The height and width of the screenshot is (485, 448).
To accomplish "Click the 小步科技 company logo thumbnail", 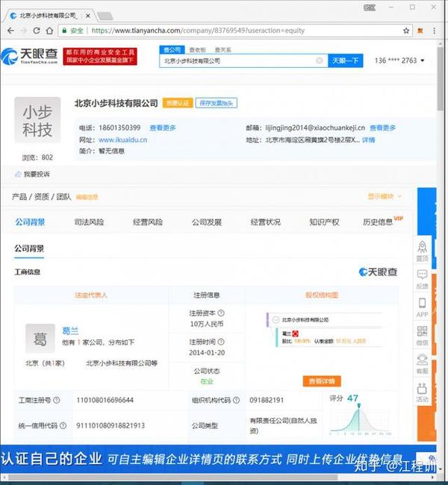I will tap(37, 120).
